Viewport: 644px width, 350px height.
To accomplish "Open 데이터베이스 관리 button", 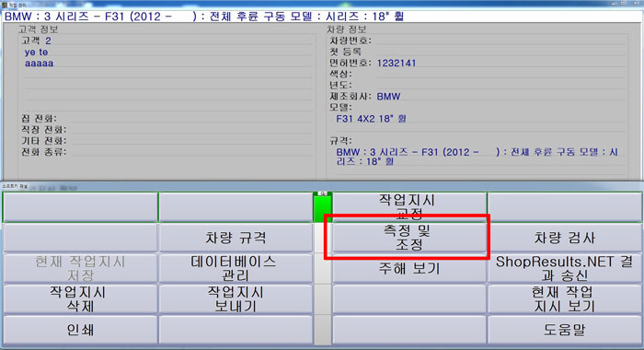I will 236,268.
